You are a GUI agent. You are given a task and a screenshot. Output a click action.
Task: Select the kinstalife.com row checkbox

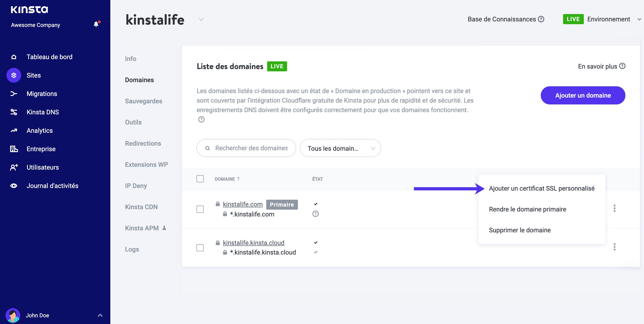click(200, 209)
